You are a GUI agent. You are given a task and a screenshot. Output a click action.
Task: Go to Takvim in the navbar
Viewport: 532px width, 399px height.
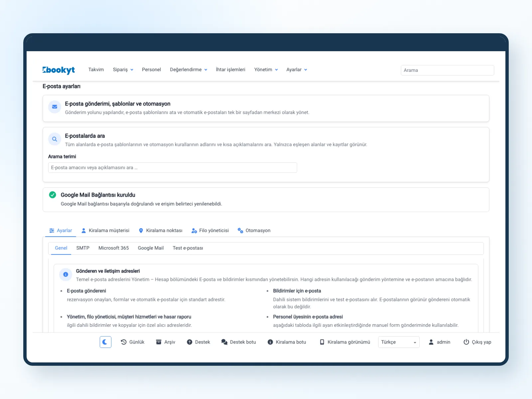pos(96,69)
